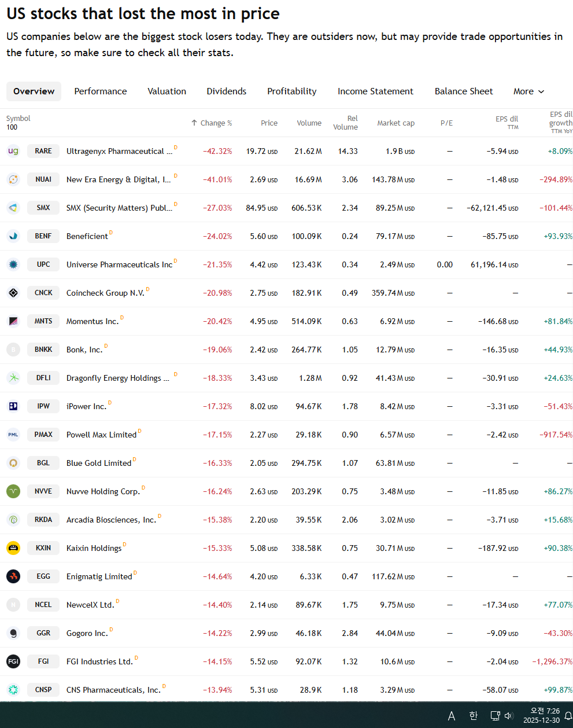This screenshot has width=573, height=728.
Task: Open the RARE ticker symbol button
Action: tap(43, 151)
